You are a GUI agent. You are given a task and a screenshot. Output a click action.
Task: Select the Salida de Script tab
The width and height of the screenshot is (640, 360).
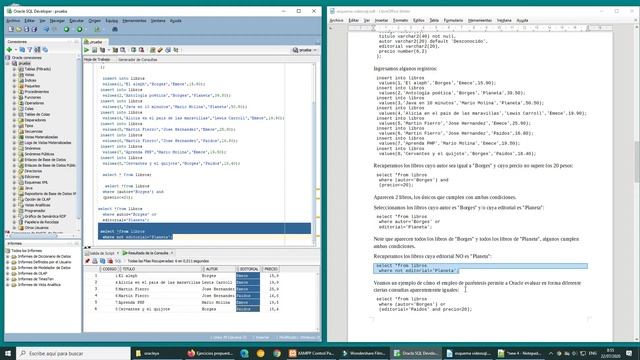(x=101, y=253)
